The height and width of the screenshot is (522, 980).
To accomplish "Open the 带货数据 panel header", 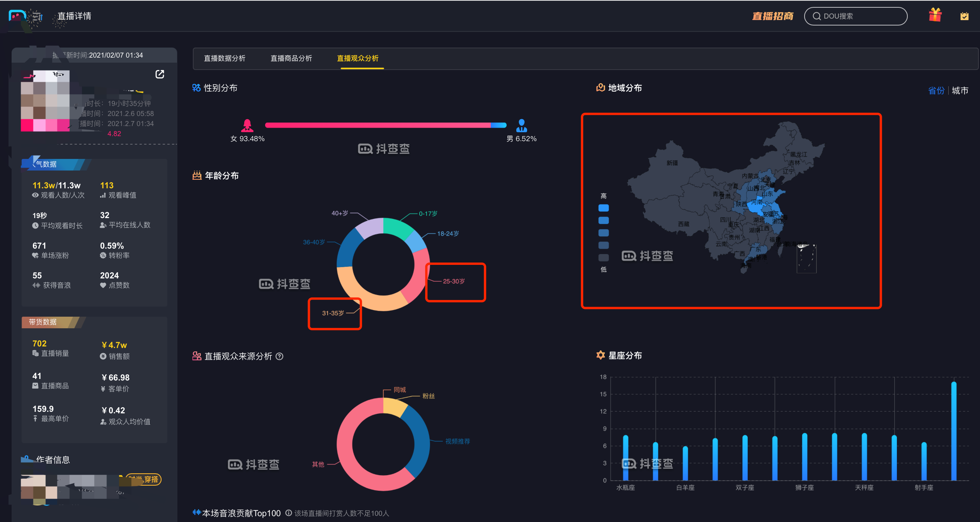I will pos(43,322).
